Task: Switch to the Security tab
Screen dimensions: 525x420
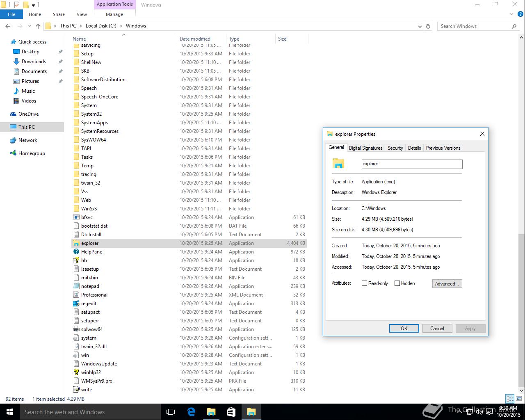Action: click(395, 148)
